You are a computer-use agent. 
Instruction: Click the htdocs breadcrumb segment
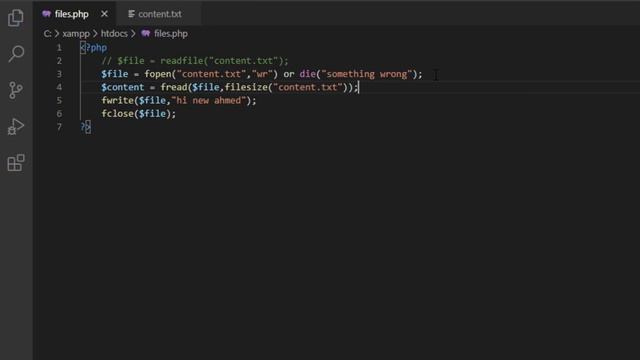[114, 33]
